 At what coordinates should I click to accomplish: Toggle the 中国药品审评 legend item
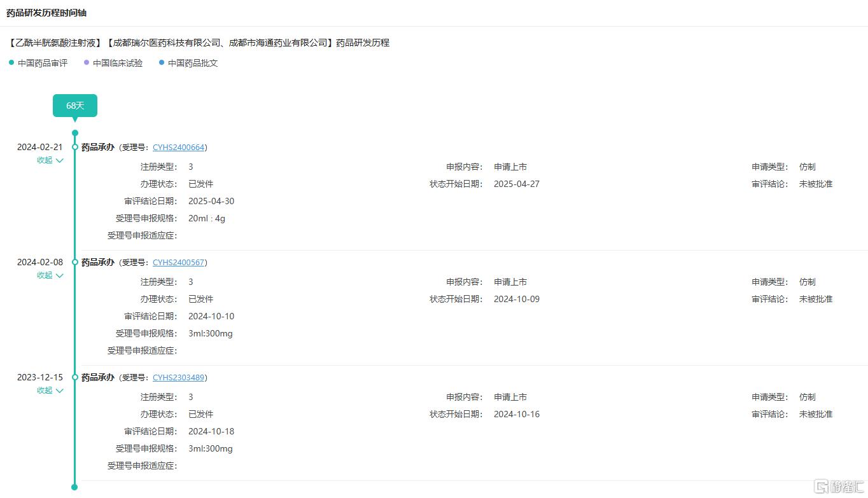pos(38,63)
